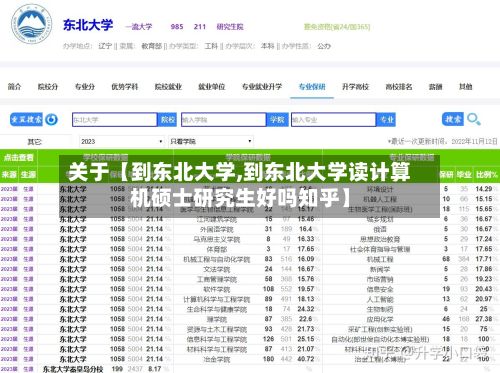Image resolution: width=500 pixels, height=373 pixels.
Task: Click 2023届 link in 外国语学院 row
Action: [9, 229]
